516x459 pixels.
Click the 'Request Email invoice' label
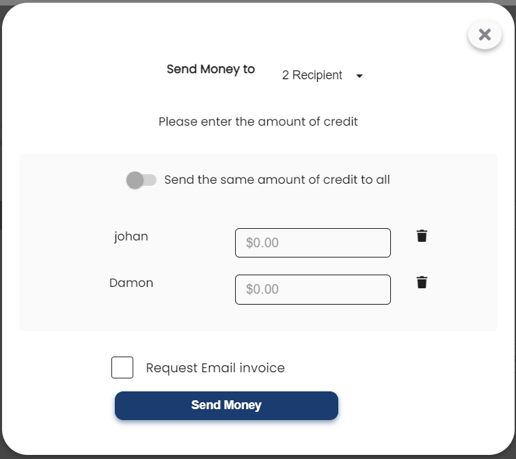[215, 368]
